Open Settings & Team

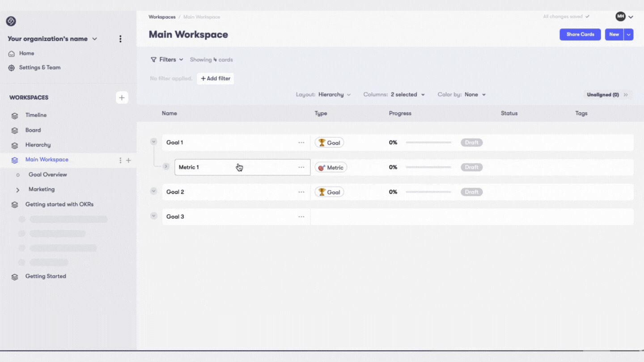coord(40,67)
